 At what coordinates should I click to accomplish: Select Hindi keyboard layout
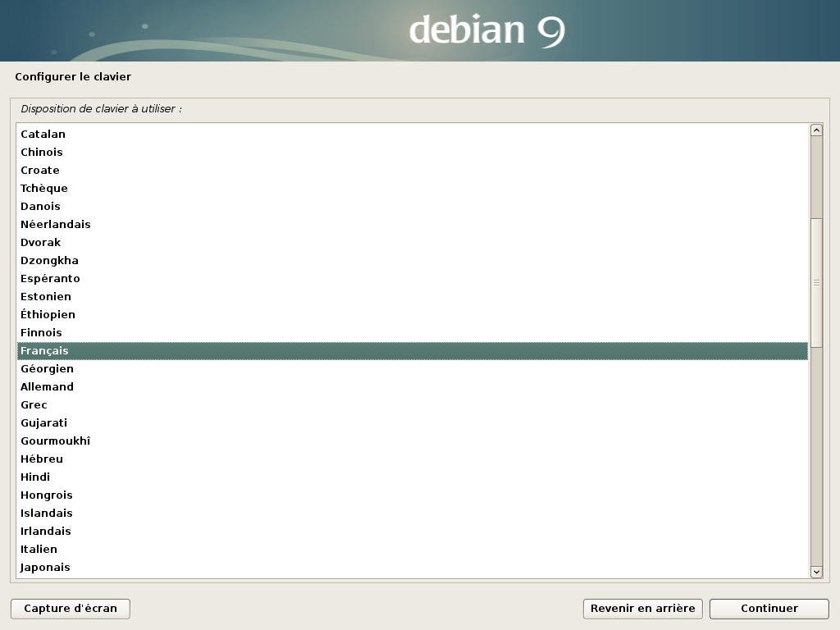coord(412,477)
